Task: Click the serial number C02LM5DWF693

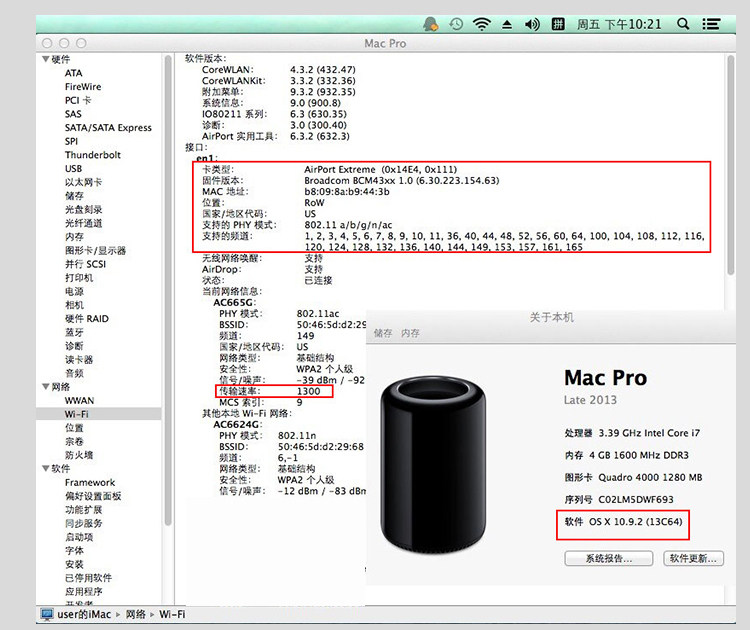Action: point(636,499)
